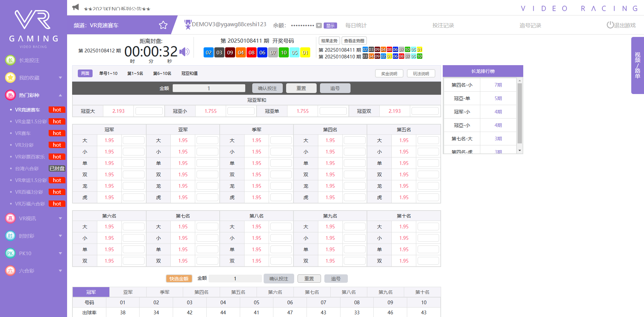Switch to the 冠亚和值 tab
Viewport: 644px width, 317px height.
(x=189, y=73)
